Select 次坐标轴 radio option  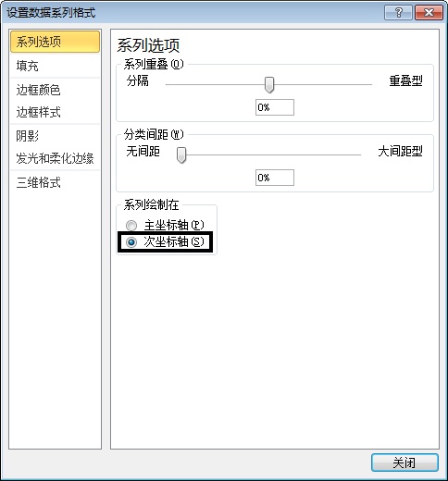[x=131, y=242]
